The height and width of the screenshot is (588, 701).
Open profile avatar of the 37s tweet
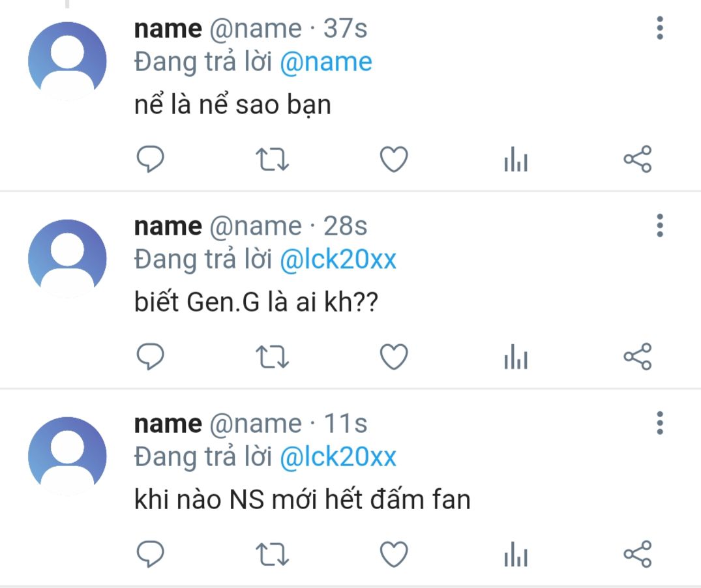(x=67, y=61)
